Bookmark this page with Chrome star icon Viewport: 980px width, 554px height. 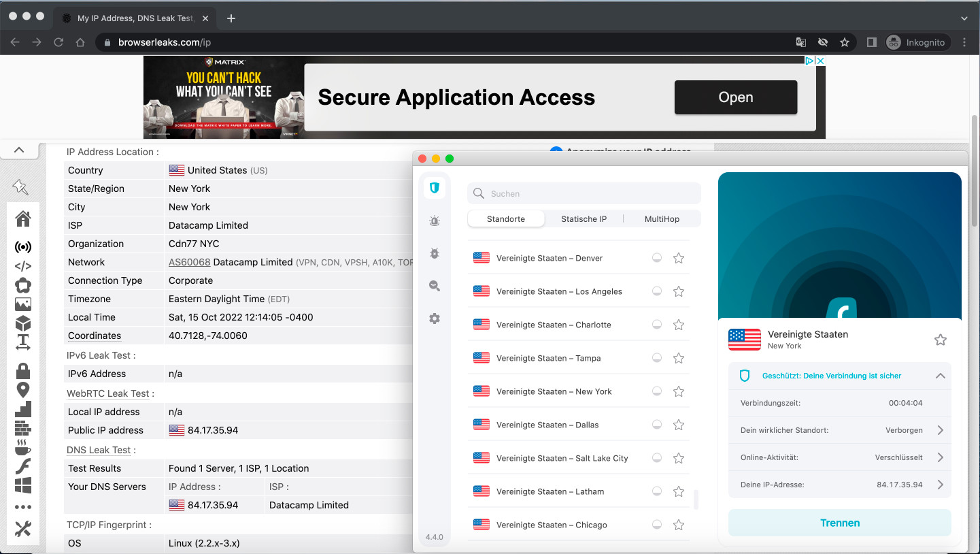(x=845, y=42)
